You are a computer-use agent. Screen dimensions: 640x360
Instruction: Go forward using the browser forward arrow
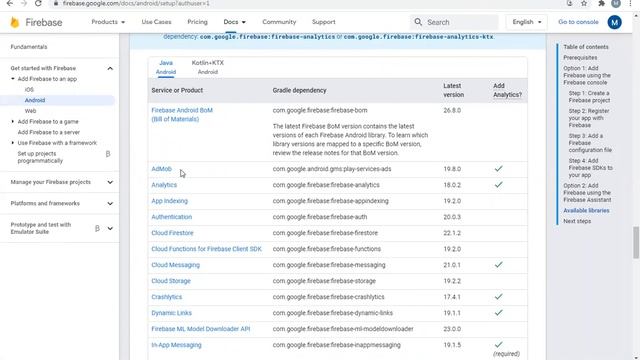(24, 3)
